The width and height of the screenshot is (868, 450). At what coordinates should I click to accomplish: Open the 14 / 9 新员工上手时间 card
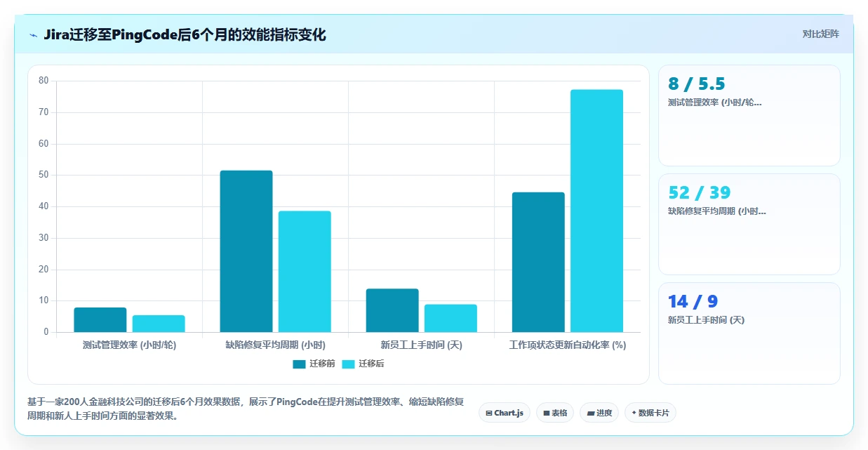coord(749,333)
